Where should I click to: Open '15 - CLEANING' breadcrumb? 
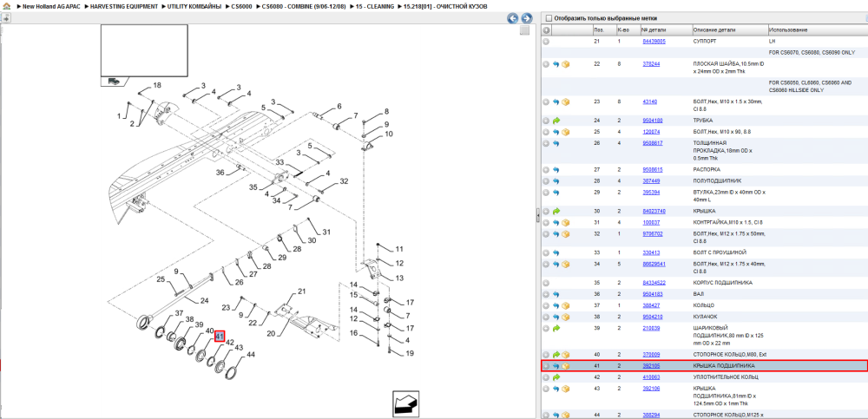point(374,6)
